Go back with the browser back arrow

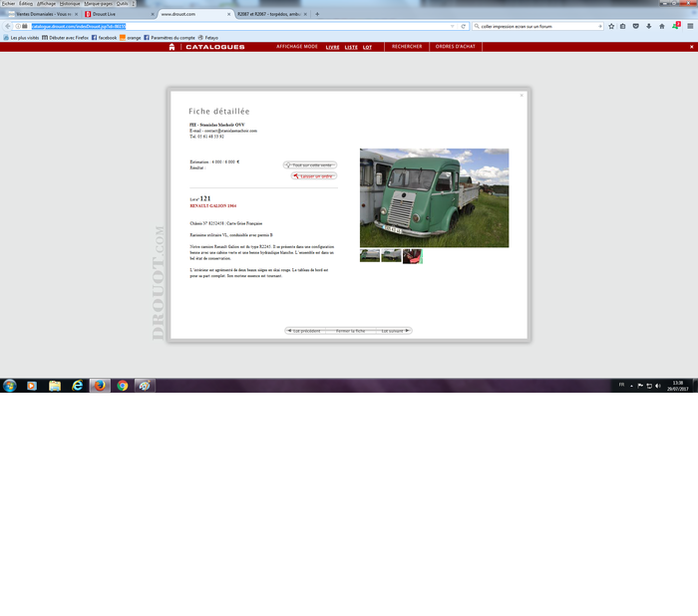point(8,26)
